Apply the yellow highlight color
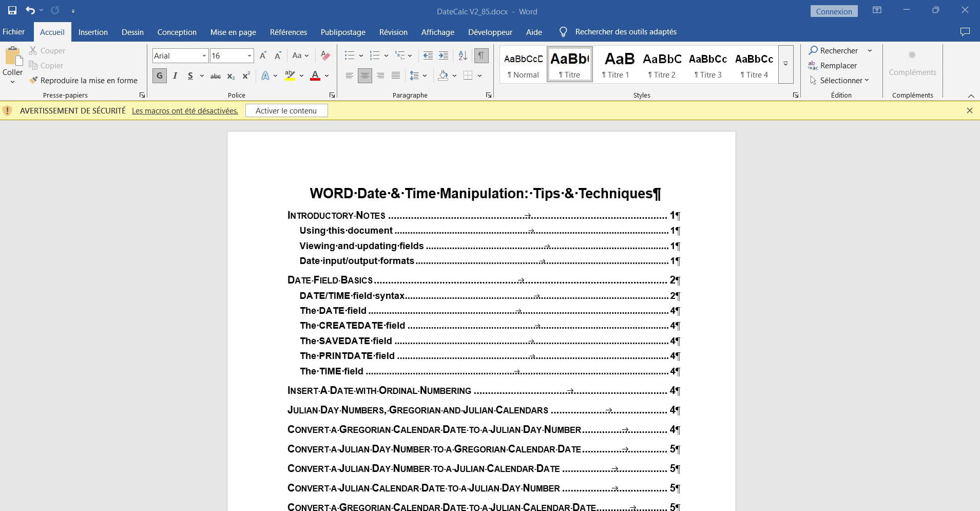 (290, 76)
